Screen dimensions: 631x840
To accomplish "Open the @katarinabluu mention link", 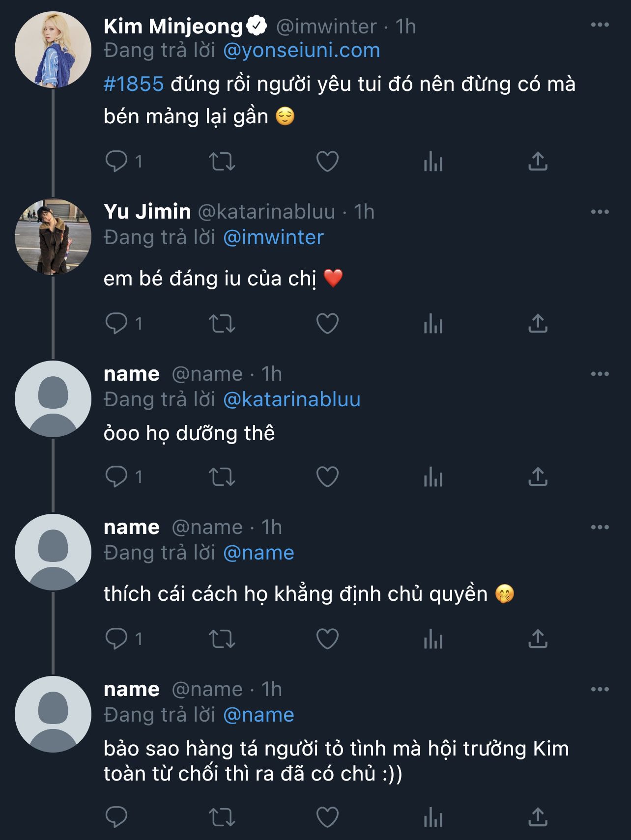I will point(292,399).
